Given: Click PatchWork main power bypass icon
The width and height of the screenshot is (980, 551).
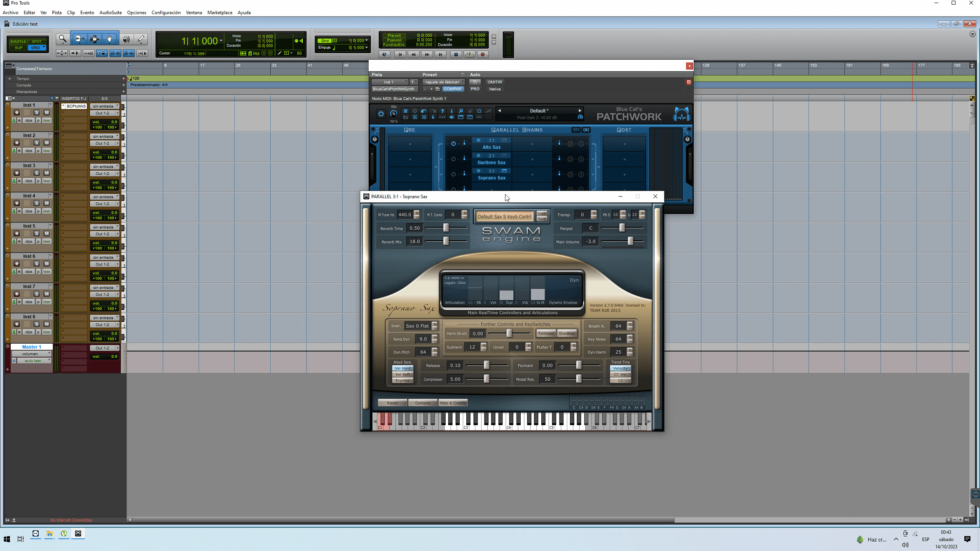Looking at the screenshot, I should pyautogui.click(x=381, y=113).
